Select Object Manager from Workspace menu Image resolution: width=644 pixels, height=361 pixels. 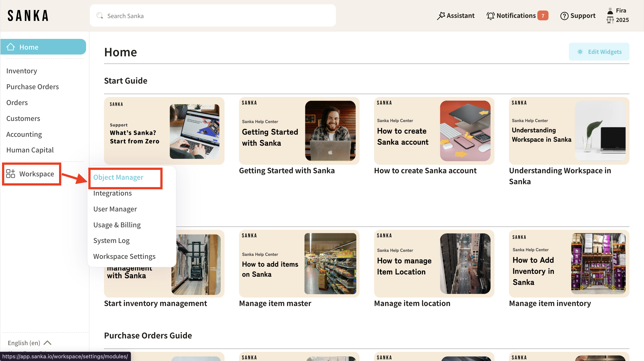tap(118, 177)
